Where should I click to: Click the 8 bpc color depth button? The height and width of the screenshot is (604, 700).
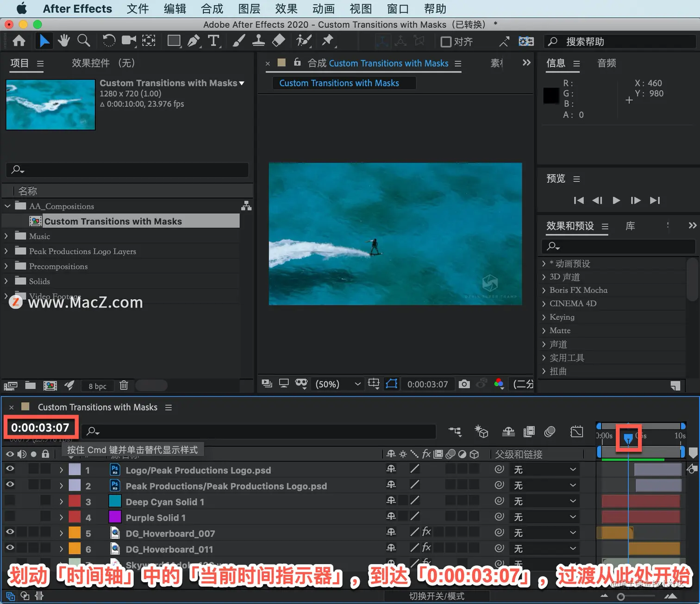tap(98, 386)
